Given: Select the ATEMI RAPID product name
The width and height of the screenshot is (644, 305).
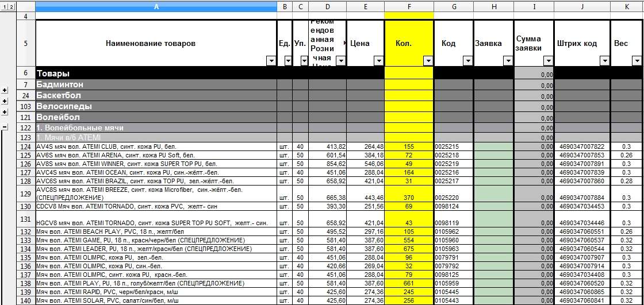Looking at the screenshot, I should [x=156, y=292].
